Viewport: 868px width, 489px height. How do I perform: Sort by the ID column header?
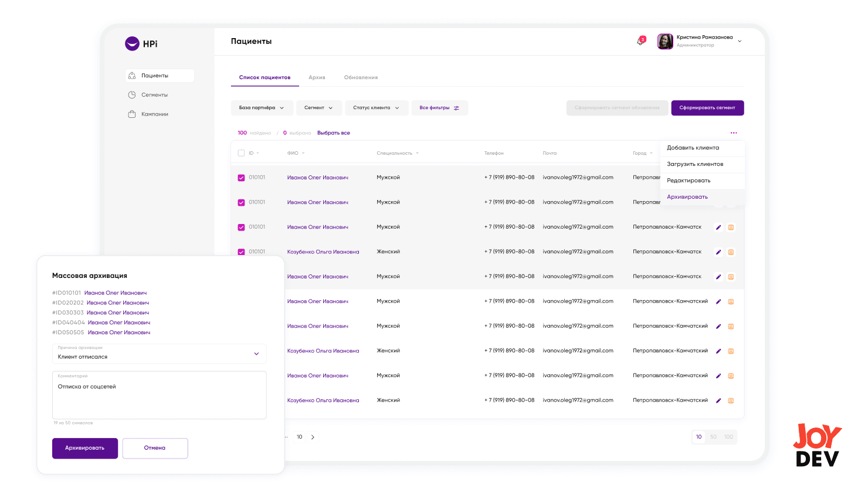(x=253, y=153)
